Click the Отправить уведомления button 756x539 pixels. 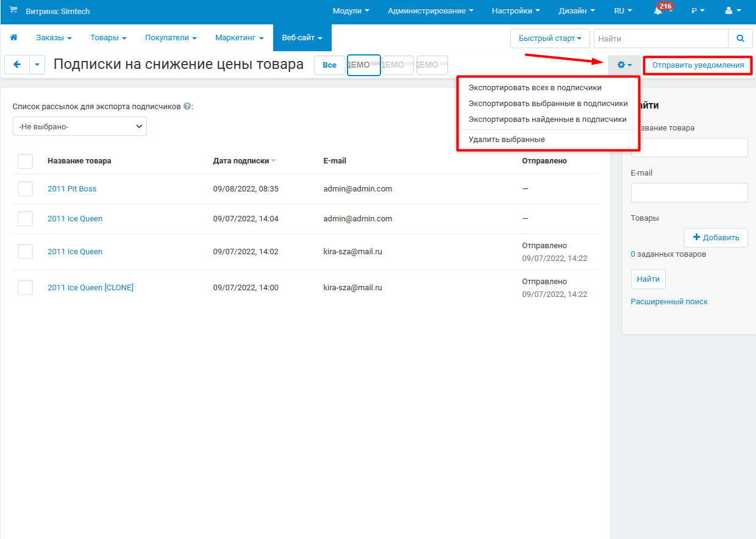(x=698, y=65)
